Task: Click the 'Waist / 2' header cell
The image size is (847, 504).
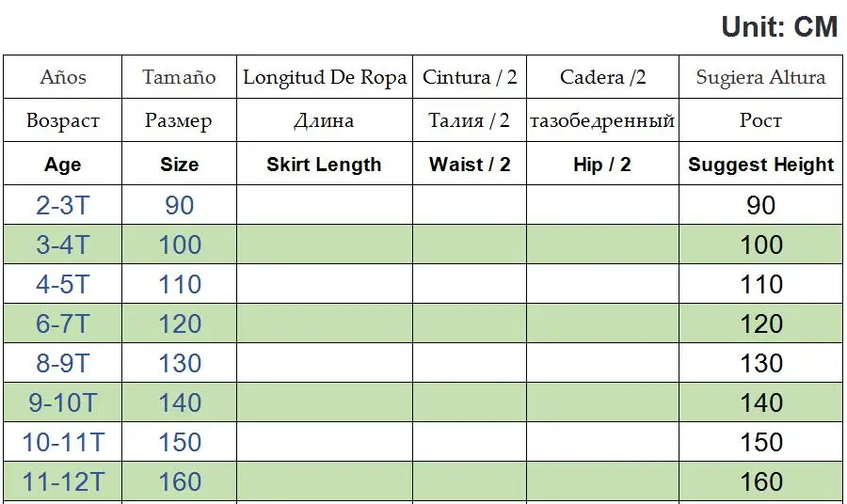Action: (470, 165)
